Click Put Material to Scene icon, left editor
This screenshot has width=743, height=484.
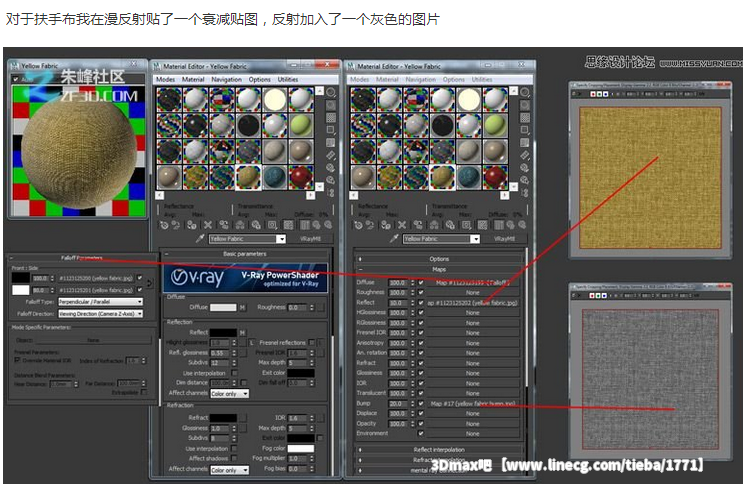[x=176, y=225]
